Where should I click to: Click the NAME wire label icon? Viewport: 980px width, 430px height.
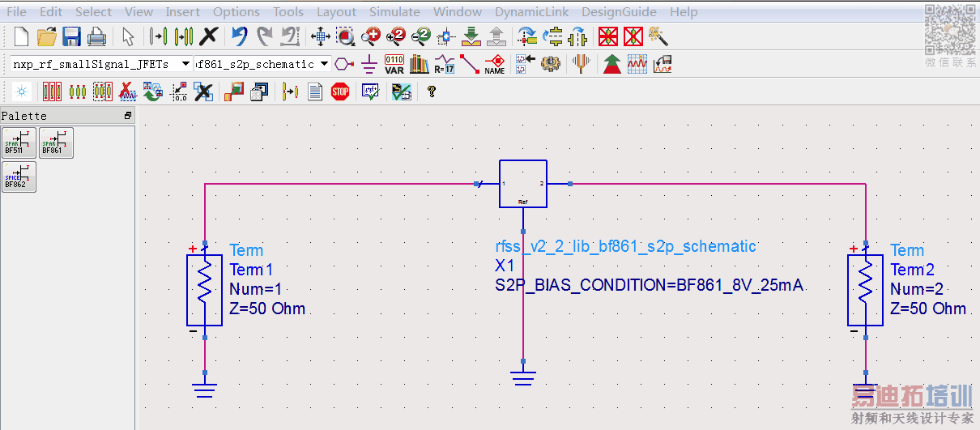pyautogui.click(x=494, y=64)
